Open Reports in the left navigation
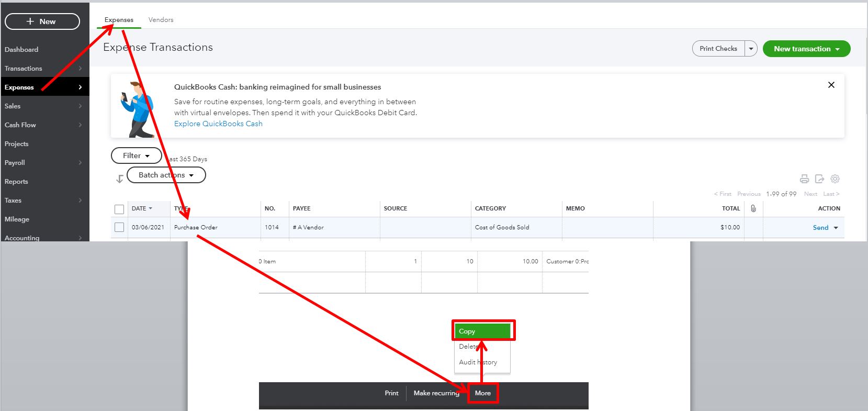The width and height of the screenshot is (868, 411). click(16, 182)
